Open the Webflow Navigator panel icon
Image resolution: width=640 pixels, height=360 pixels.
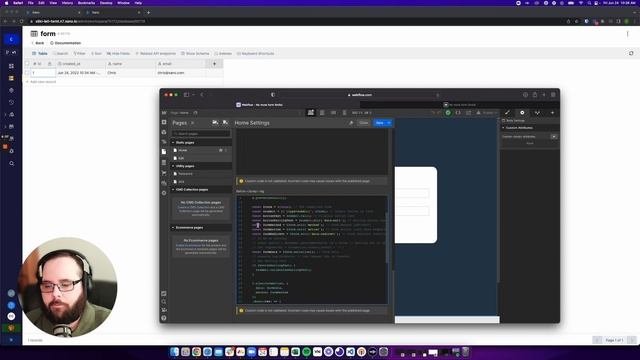(164, 142)
